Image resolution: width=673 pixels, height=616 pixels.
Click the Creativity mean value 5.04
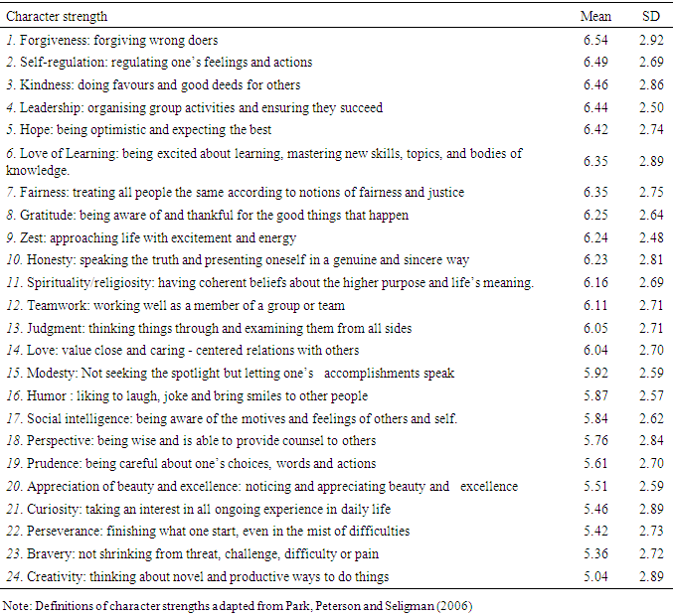coord(595,576)
